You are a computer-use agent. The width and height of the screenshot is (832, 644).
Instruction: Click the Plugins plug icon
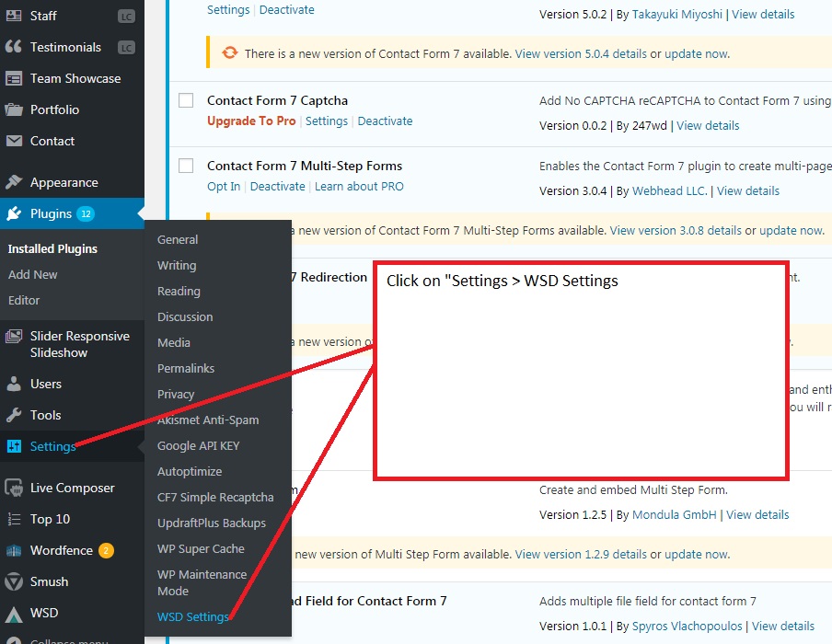point(13,213)
